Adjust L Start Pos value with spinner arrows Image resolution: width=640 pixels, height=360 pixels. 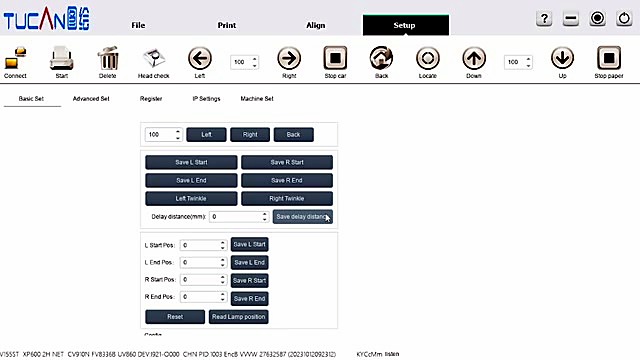(x=222, y=245)
